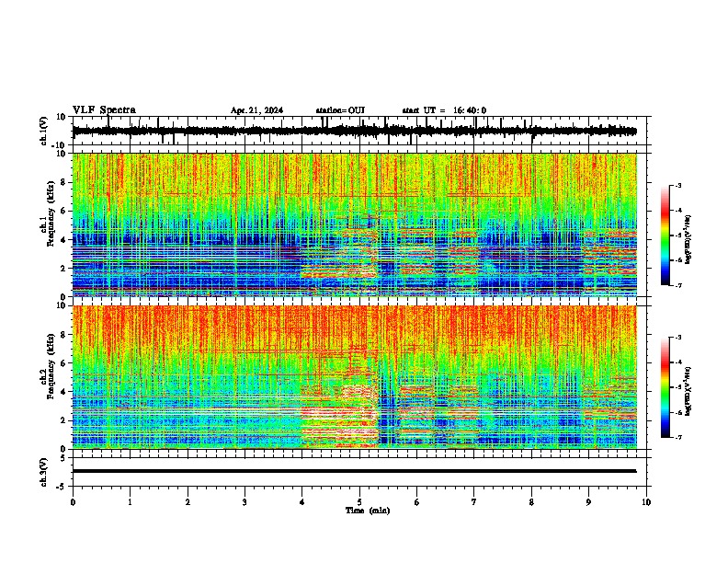Click the "Apr. 21, 2024" date label
The height and width of the screenshot is (563, 728).
coord(256,110)
